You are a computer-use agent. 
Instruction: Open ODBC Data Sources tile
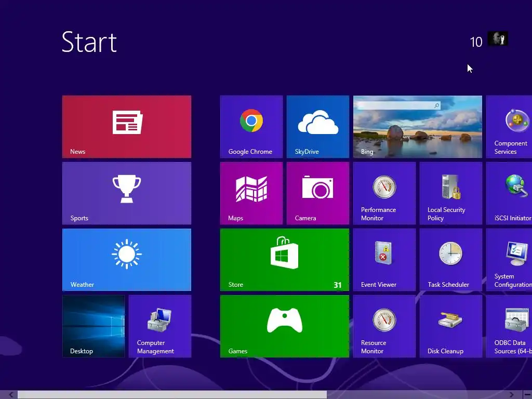tap(509, 326)
